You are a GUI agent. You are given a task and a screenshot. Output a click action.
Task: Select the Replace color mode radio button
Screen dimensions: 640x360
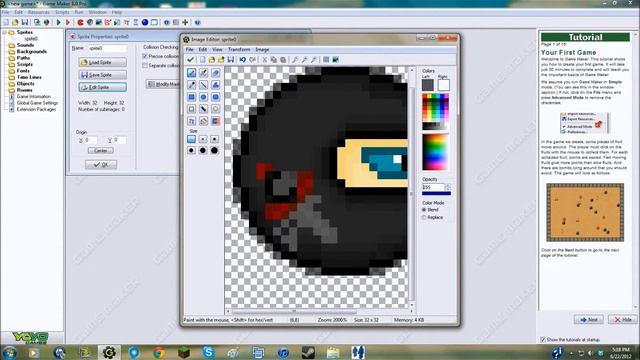pyautogui.click(x=424, y=218)
